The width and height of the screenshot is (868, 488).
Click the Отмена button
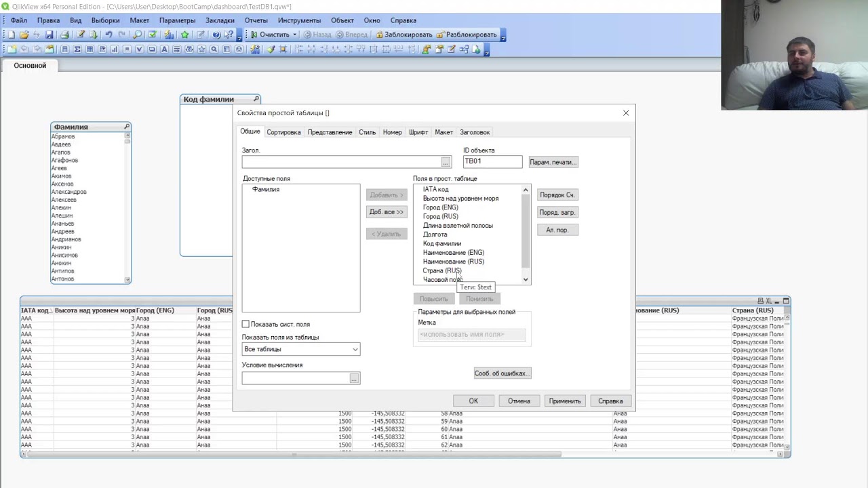[x=519, y=401]
